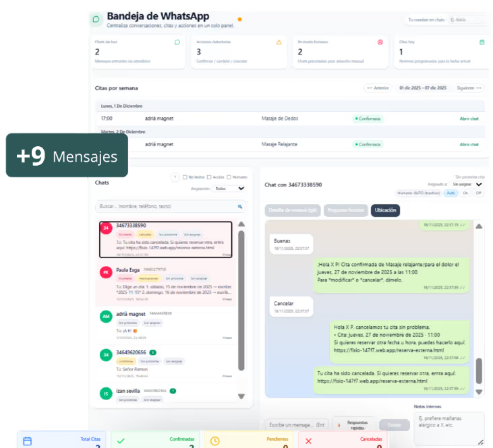The width and height of the screenshot is (493, 448).
Task: Click the Confirmada status of Masaje de Dedos
Action: [x=368, y=119]
